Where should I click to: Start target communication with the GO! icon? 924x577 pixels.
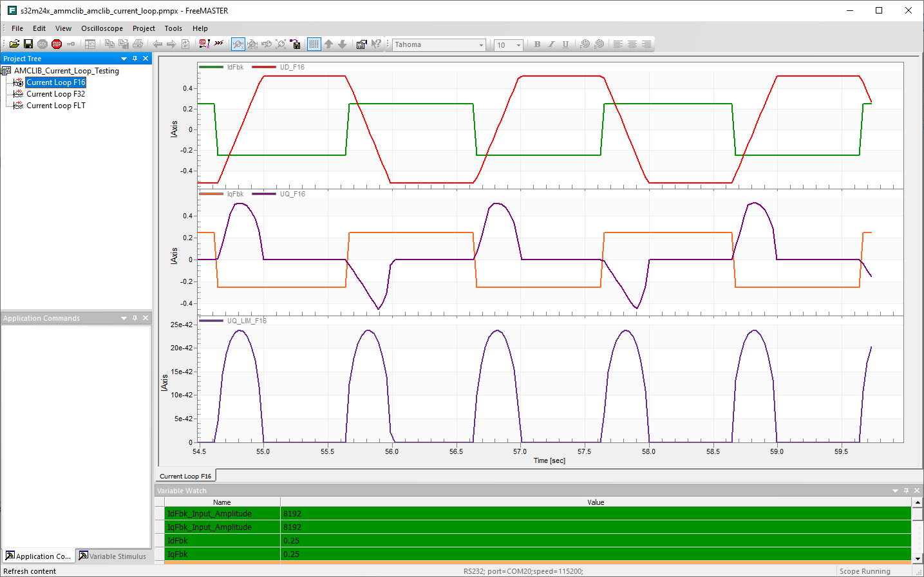[42, 44]
